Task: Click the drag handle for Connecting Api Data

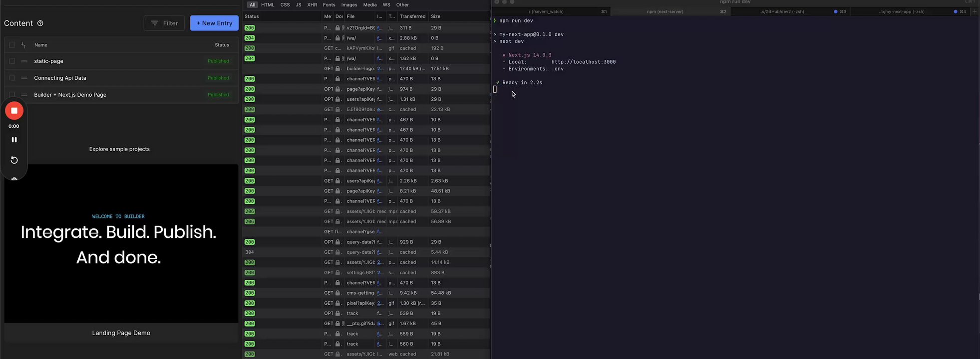Action: (24, 78)
